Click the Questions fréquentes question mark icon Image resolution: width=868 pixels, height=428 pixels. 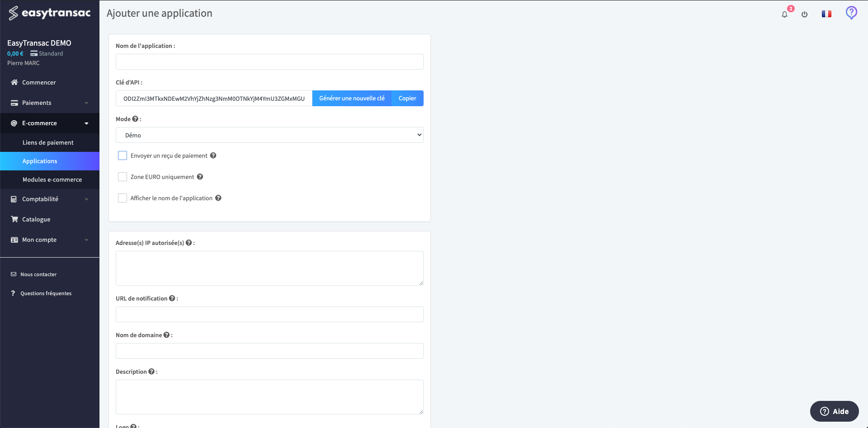(x=13, y=293)
